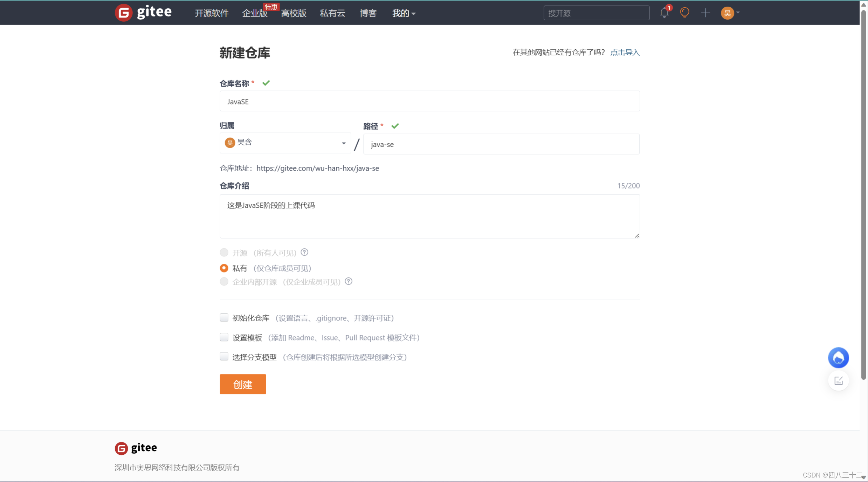Click the floating feedback edit icon
868x482 pixels.
pyautogui.click(x=838, y=381)
